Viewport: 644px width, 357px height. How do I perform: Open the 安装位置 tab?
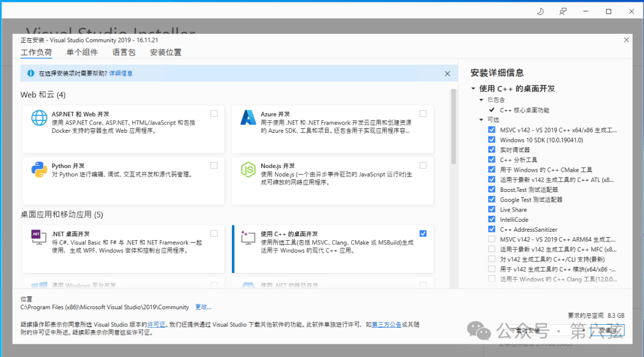coord(166,52)
